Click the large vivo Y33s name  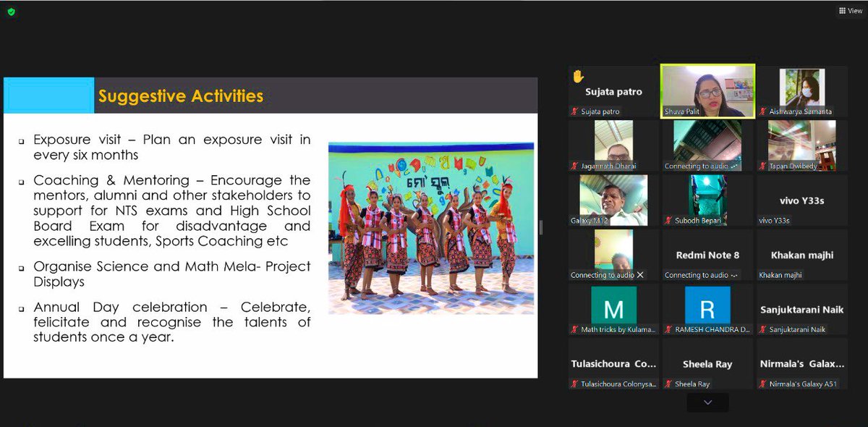[801, 200]
